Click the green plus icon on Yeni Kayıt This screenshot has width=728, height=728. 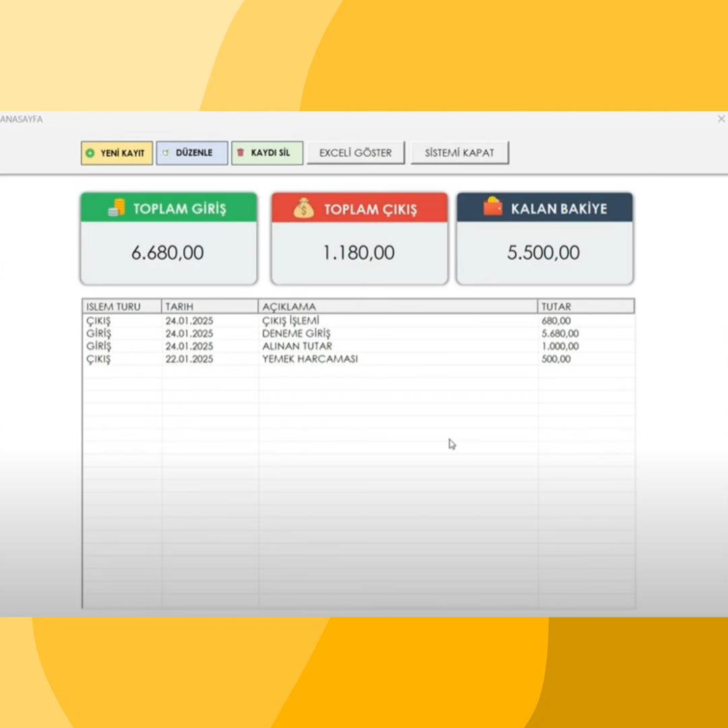tap(90, 153)
